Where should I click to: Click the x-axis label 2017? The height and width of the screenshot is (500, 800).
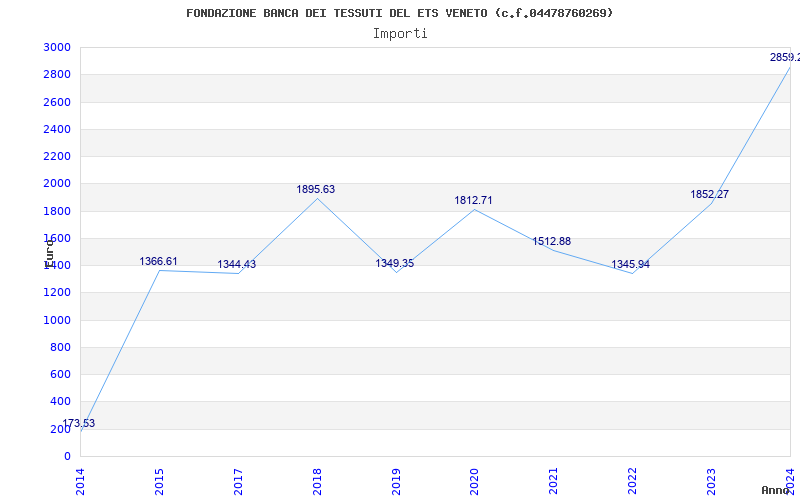(x=238, y=482)
